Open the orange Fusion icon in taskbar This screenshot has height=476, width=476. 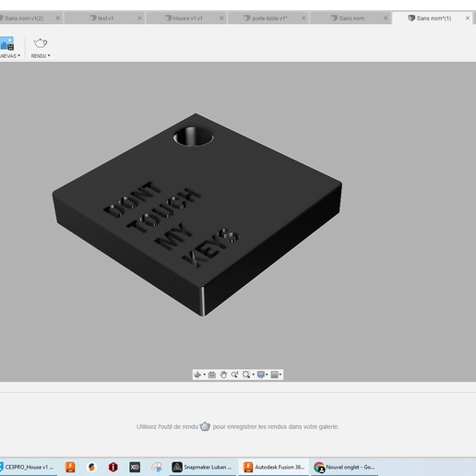70,467
